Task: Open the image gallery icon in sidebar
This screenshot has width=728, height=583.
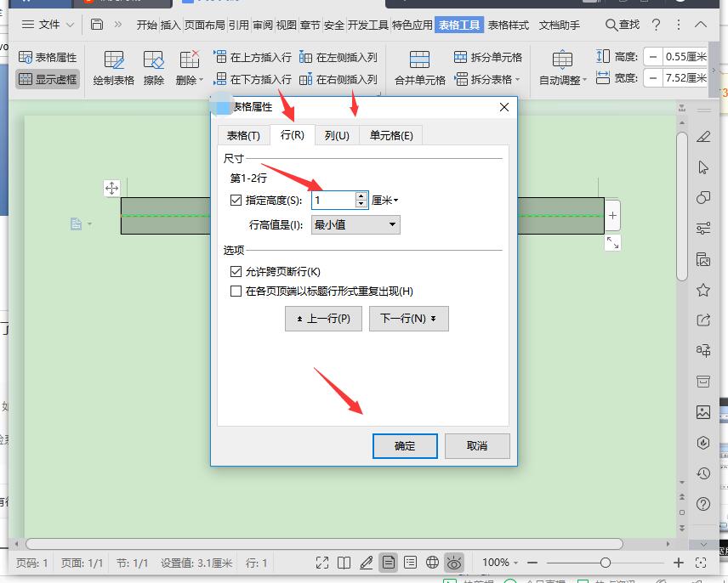Action: pyautogui.click(x=703, y=412)
